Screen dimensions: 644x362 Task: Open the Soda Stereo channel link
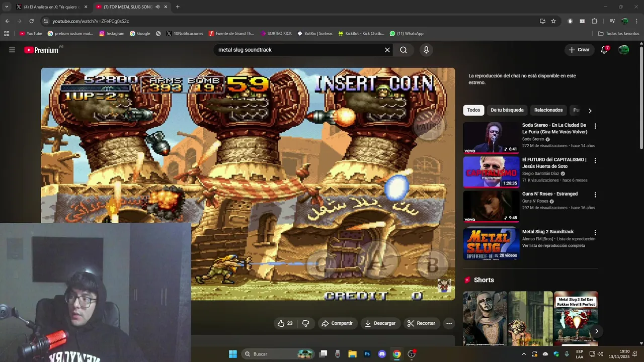point(533,139)
